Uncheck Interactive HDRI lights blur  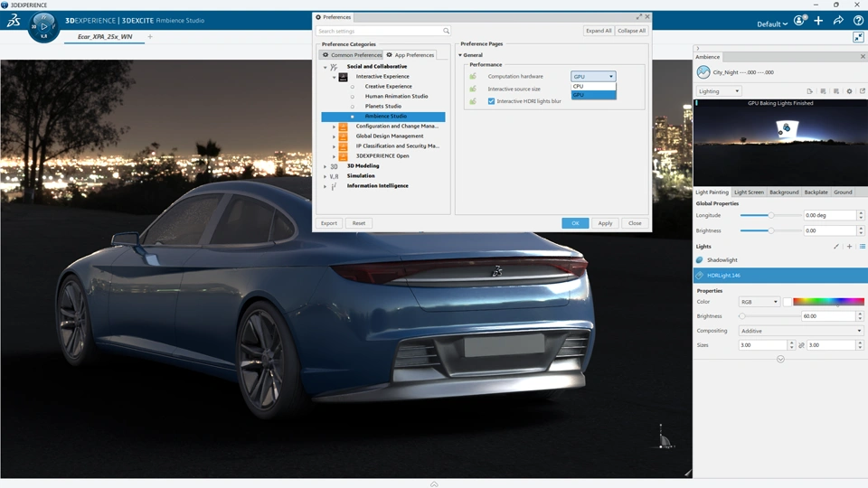tap(491, 101)
